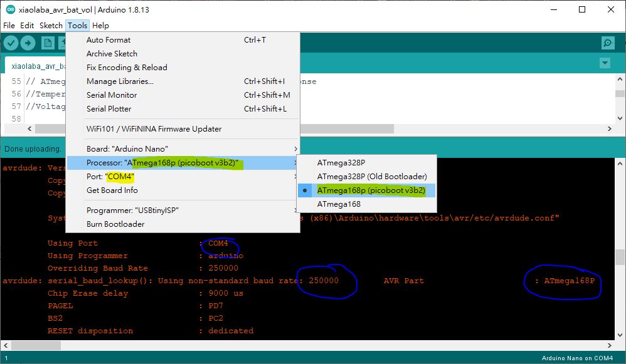This screenshot has height=364, width=626.
Task: Click editor vertical scroll up arrow
Action: click(620, 79)
